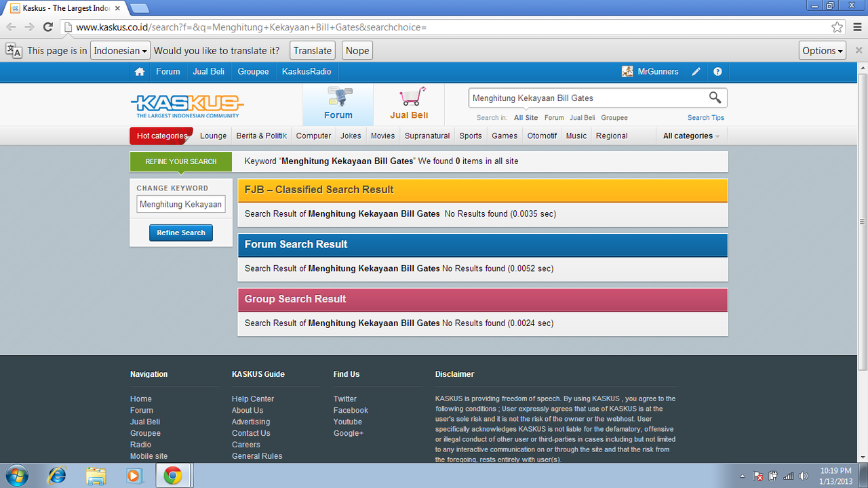Open the Twitter footer link
This screenshot has width=868, height=488.
345,399
